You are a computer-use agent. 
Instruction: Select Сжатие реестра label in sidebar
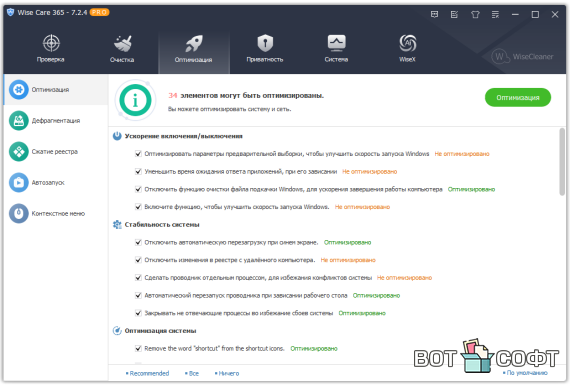tap(55, 152)
